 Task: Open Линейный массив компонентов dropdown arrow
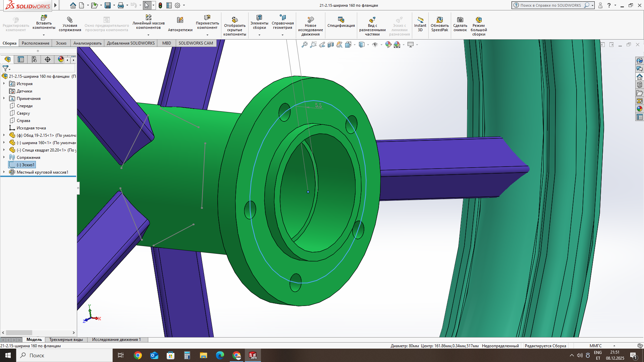coord(148,35)
